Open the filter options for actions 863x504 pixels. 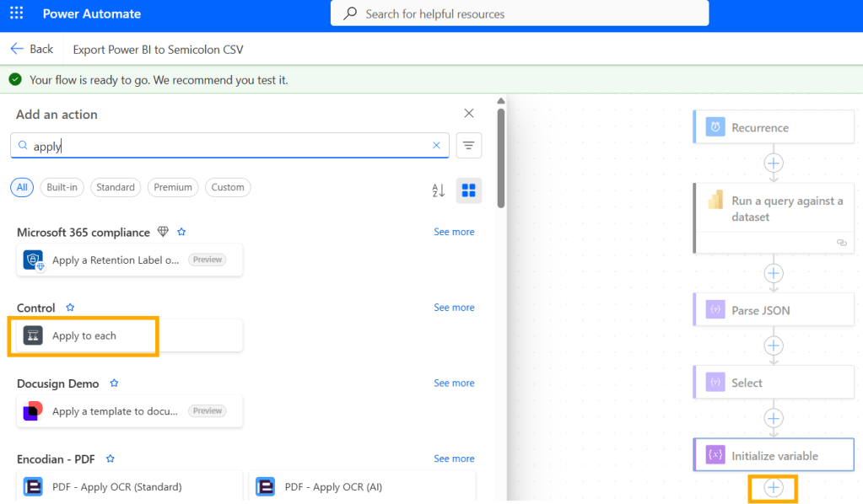point(468,145)
